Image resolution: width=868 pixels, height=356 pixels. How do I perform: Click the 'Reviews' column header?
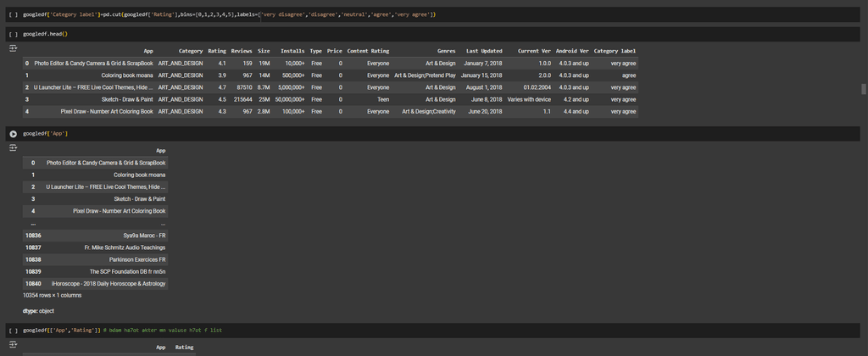point(242,51)
